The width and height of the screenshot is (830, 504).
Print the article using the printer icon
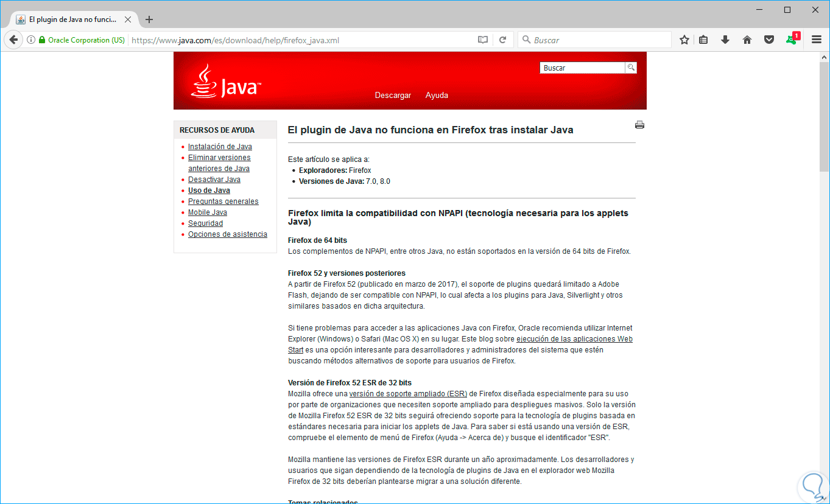[639, 125]
